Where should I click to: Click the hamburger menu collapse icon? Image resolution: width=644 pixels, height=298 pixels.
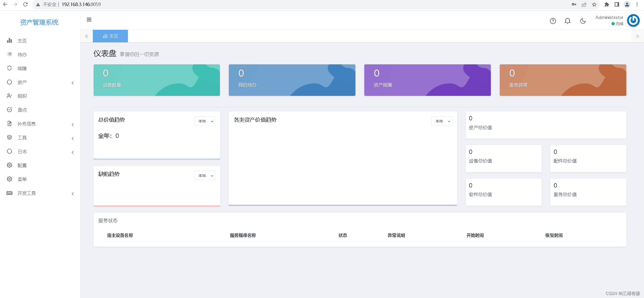pyautogui.click(x=89, y=20)
